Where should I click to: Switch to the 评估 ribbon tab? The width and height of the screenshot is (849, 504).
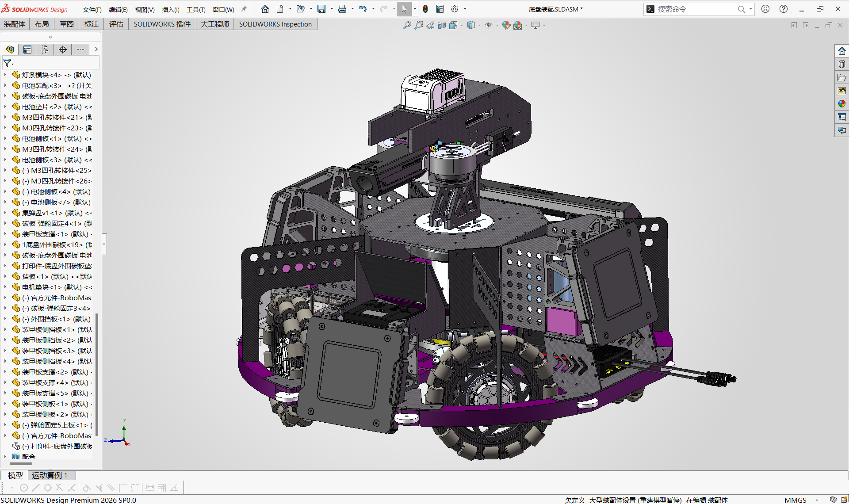116,24
